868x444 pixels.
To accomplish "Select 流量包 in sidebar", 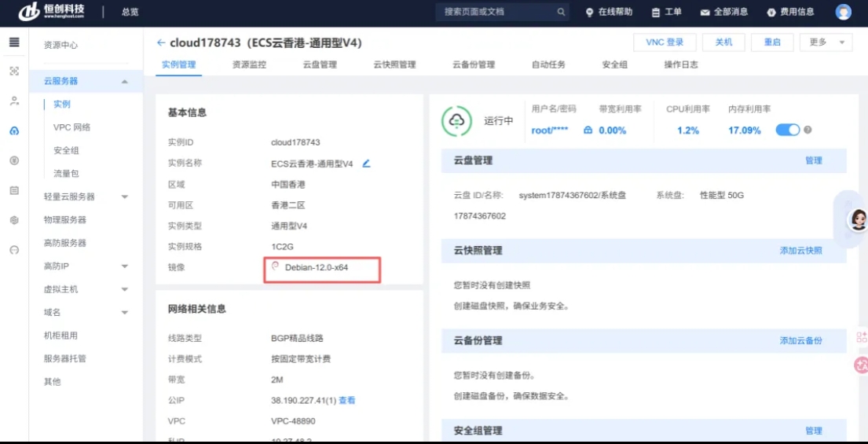I will click(x=67, y=174).
